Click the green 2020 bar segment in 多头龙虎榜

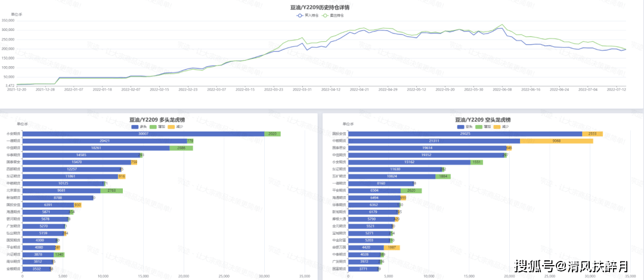tap(273, 134)
